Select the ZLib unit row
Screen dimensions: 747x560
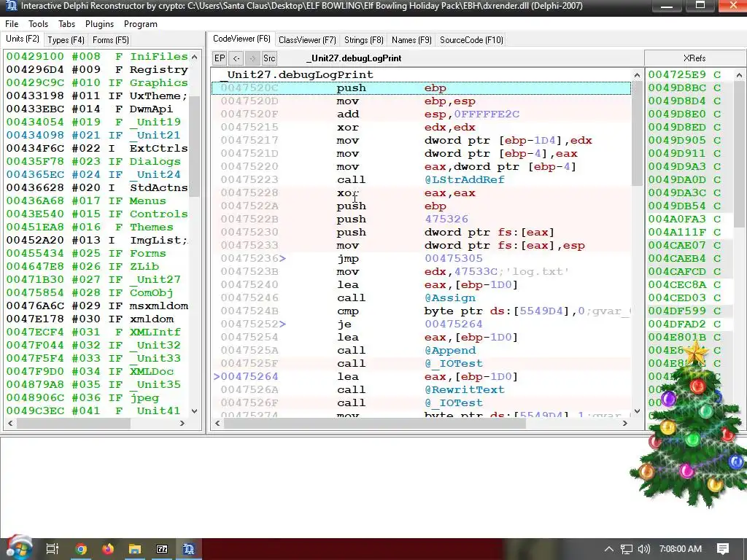pyautogui.click(x=97, y=266)
